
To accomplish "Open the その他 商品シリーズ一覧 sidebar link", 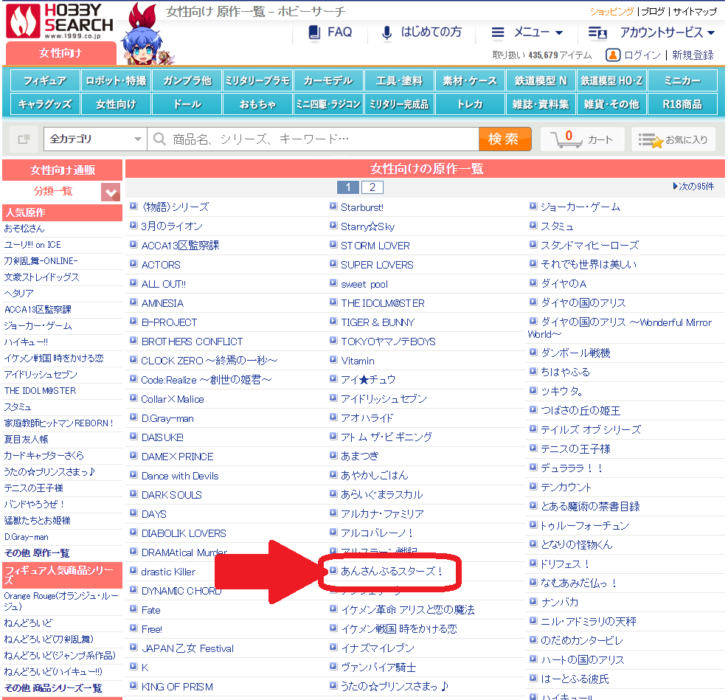I will tap(53, 688).
